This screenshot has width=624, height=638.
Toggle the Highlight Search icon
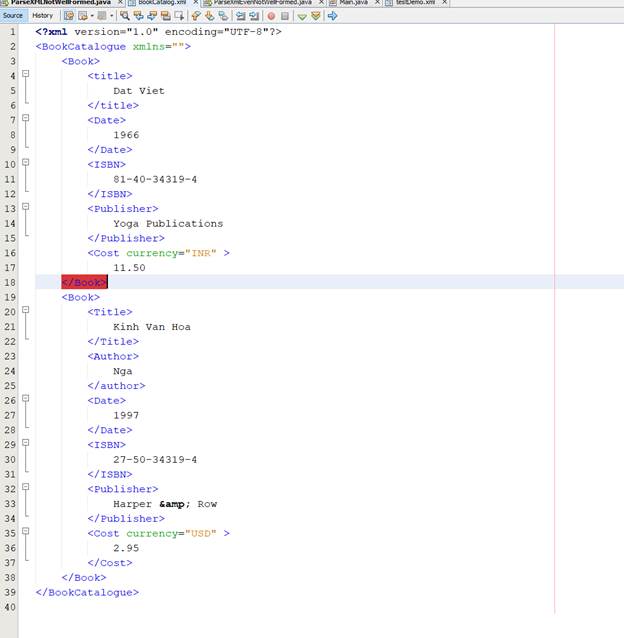click(166, 16)
